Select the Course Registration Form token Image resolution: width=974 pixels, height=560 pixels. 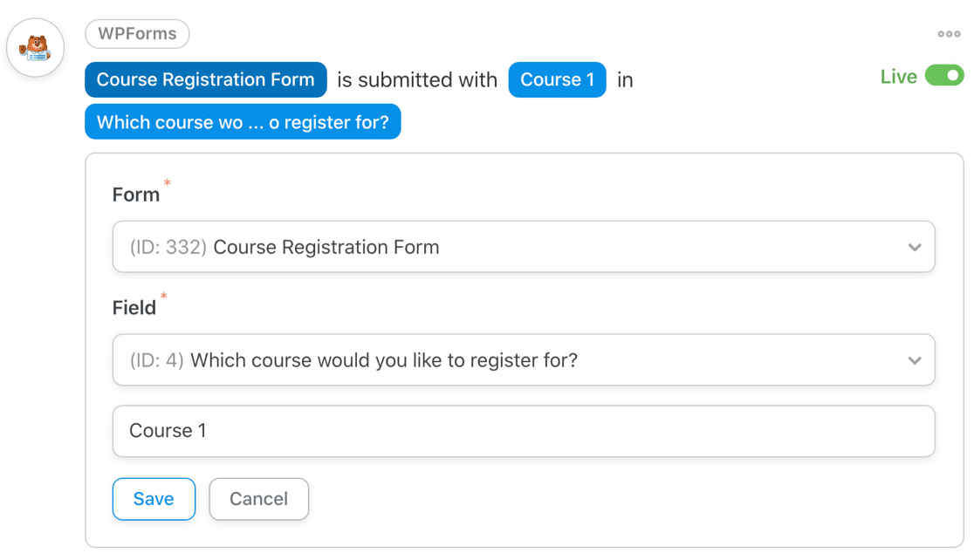tap(206, 79)
